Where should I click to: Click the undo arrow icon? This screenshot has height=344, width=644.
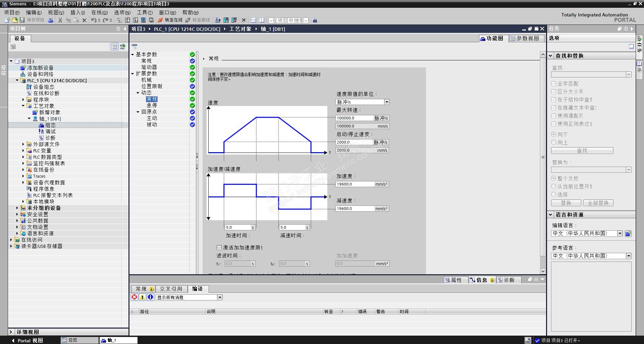click(94, 20)
